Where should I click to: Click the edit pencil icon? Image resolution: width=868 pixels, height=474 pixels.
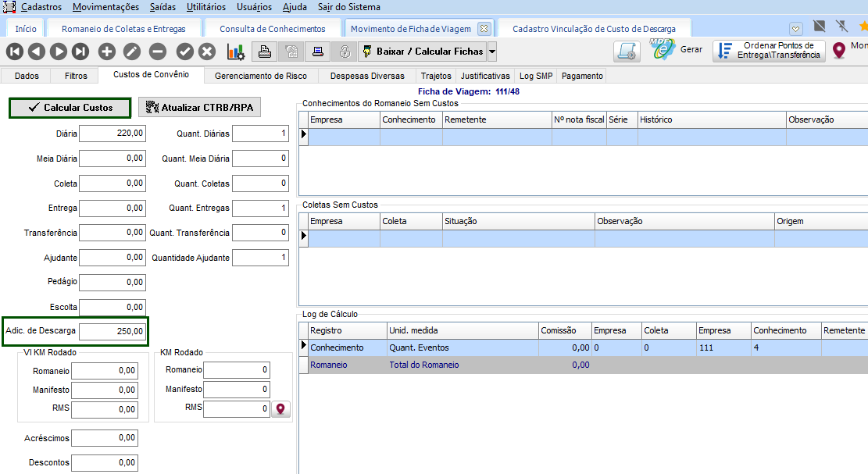pyautogui.click(x=132, y=52)
